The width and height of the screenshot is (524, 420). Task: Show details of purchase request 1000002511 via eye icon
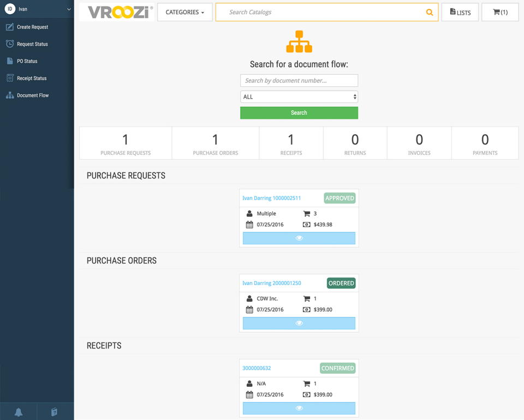tap(299, 238)
